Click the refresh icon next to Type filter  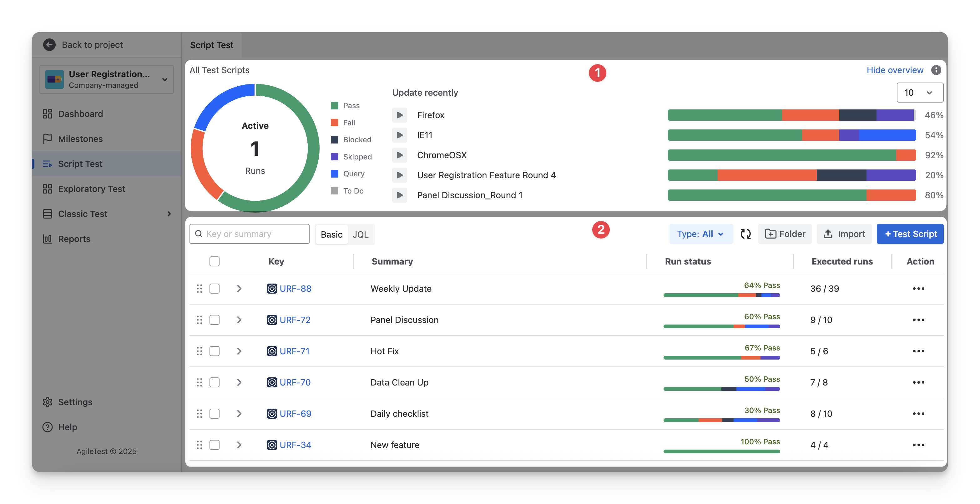click(745, 234)
